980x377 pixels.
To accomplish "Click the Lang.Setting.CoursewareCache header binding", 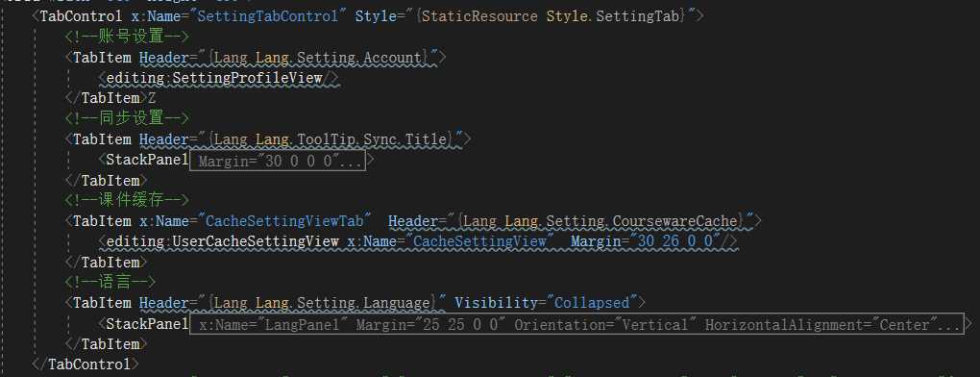I will pyautogui.click(x=600, y=221).
